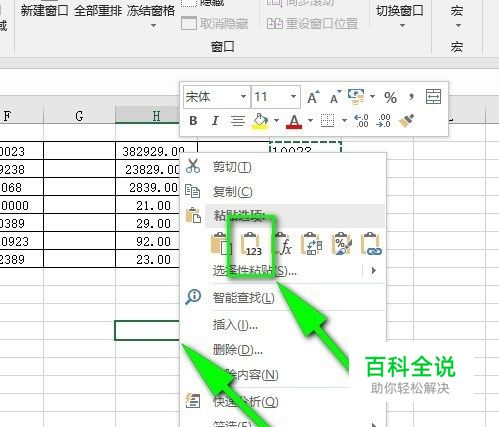Open the accounting format dropdown arrow

[372, 97]
